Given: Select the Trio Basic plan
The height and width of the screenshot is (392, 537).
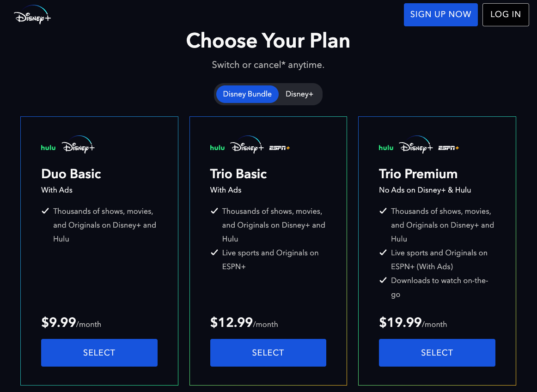Looking at the screenshot, I should tap(268, 352).
